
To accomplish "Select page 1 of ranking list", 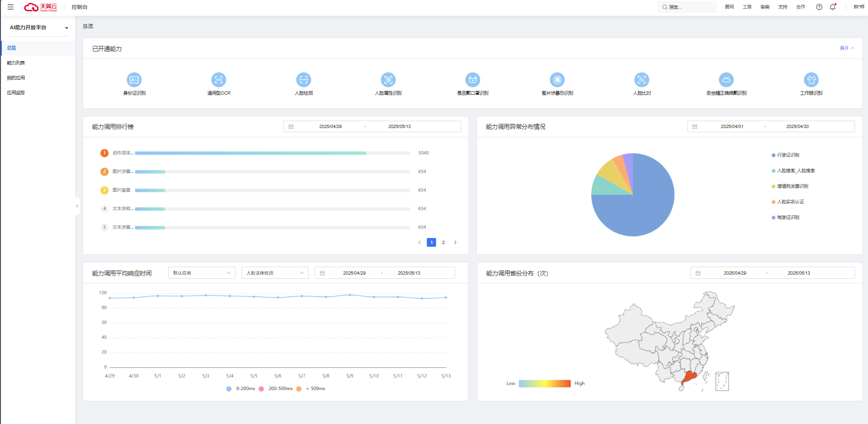I will pos(431,243).
